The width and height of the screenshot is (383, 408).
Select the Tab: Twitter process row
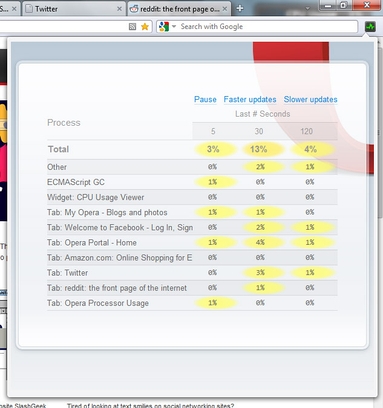point(192,273)
